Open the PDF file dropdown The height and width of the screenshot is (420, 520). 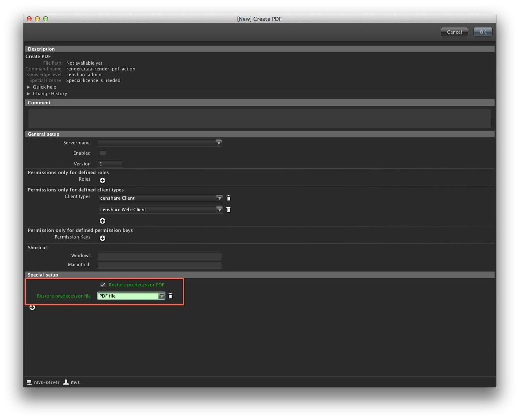coord(161,296)
